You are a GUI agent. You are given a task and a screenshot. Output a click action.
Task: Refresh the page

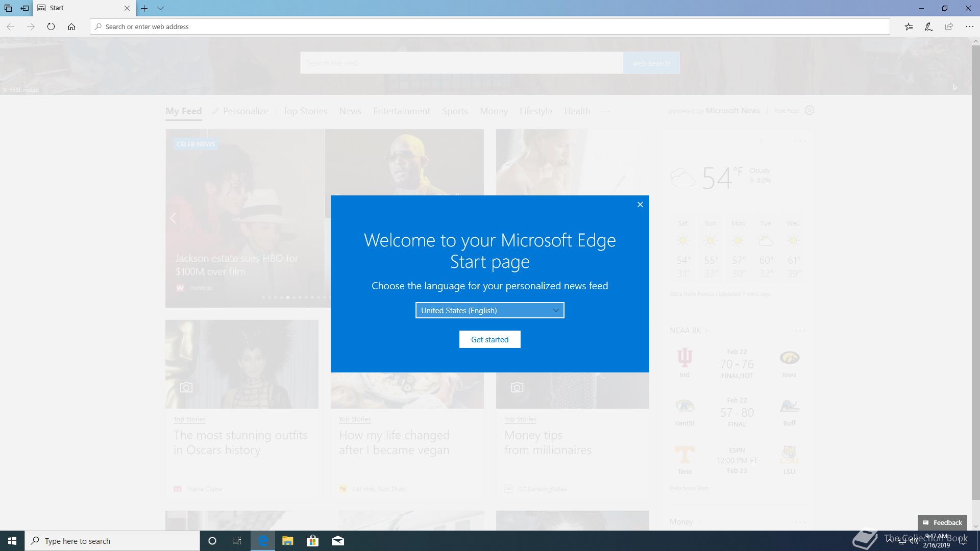coord(51,27)
